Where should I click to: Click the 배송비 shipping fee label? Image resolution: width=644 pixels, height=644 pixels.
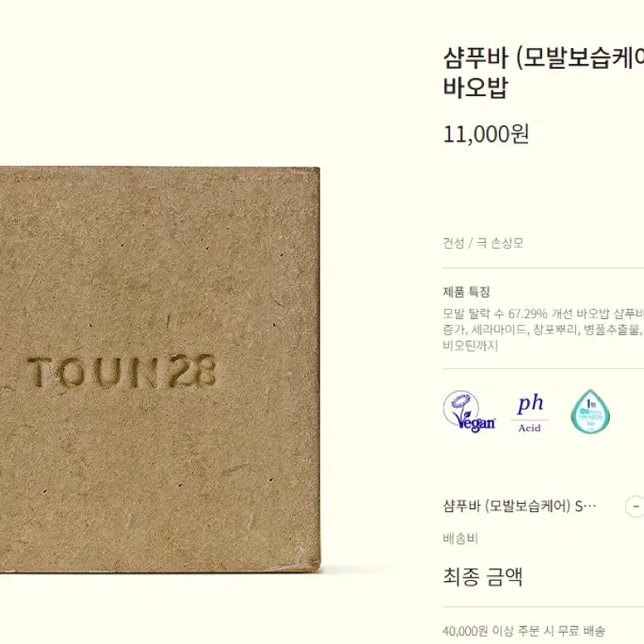click(x=460, y=539)
